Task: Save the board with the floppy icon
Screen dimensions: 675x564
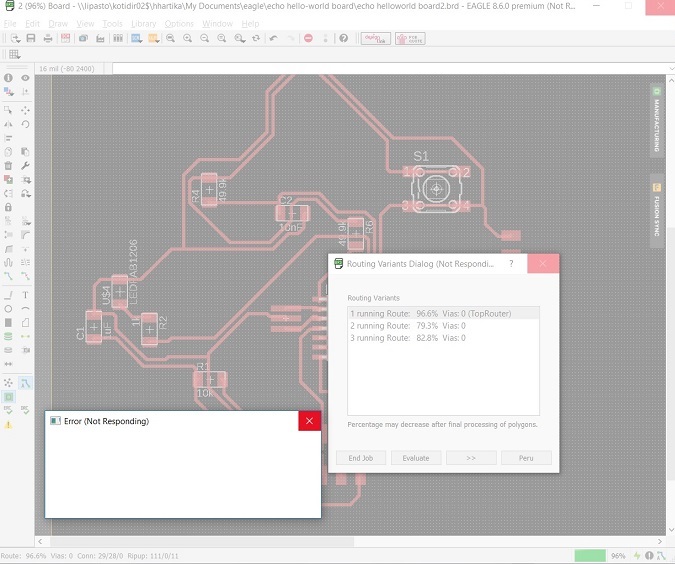Action: [x=31, y=38]
